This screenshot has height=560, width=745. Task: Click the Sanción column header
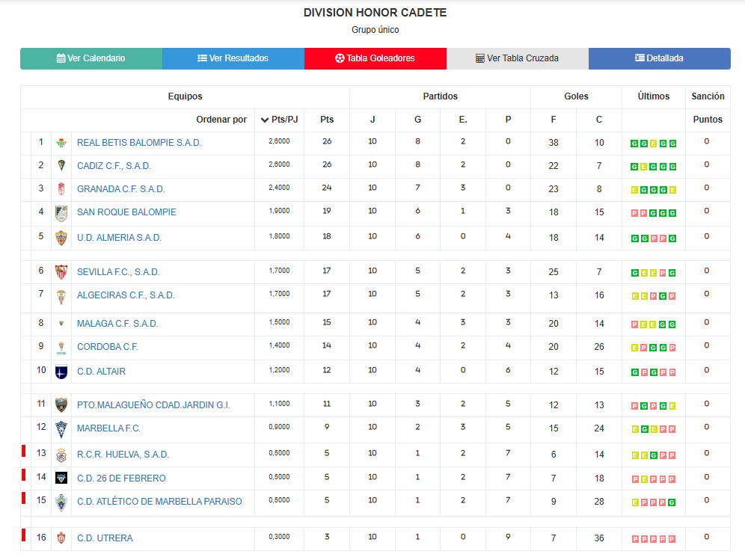pyautogui.click(x=708, y=96)
